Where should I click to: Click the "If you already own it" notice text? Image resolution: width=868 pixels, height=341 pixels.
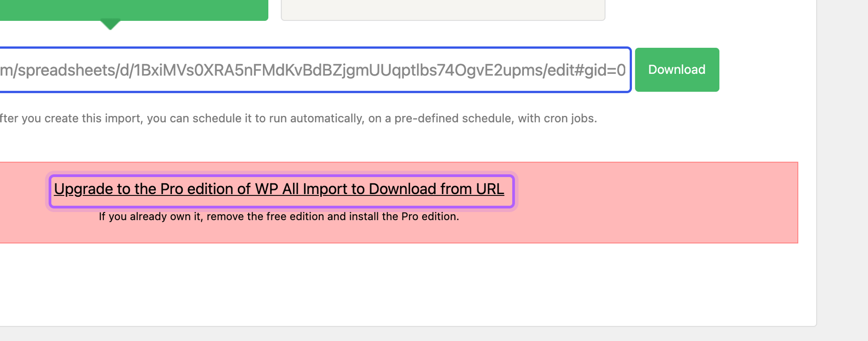tap(279, 216)
